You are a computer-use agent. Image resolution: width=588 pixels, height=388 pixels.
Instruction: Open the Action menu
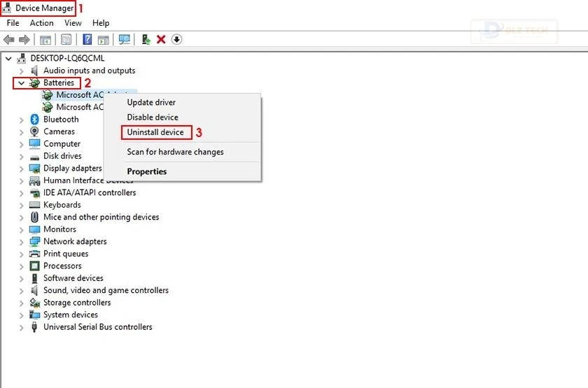click(41, 23)
